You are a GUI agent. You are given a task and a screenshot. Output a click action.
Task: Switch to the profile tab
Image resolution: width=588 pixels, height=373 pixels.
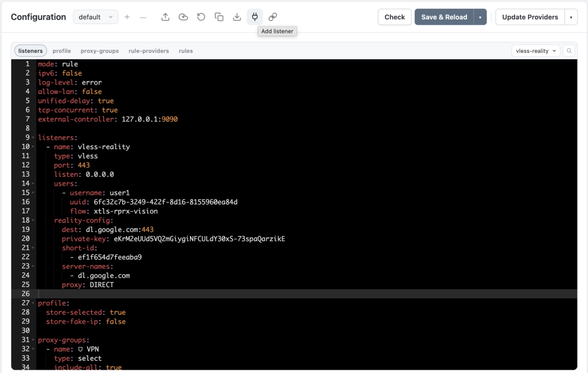click(62, 51)
